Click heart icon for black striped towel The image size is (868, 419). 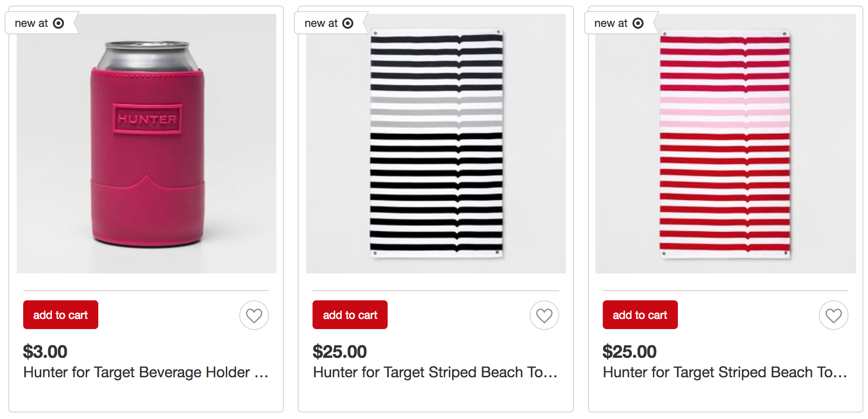tap(544, 315)
